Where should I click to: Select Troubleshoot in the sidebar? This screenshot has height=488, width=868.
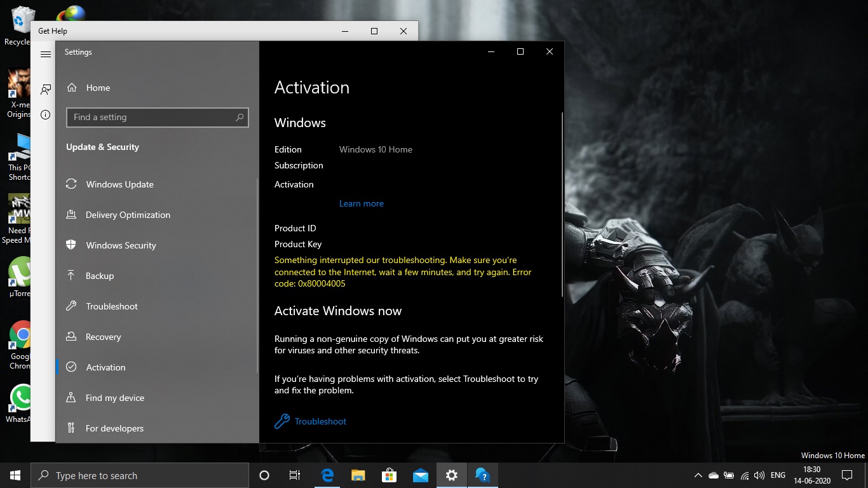click(x=112, y=306)
